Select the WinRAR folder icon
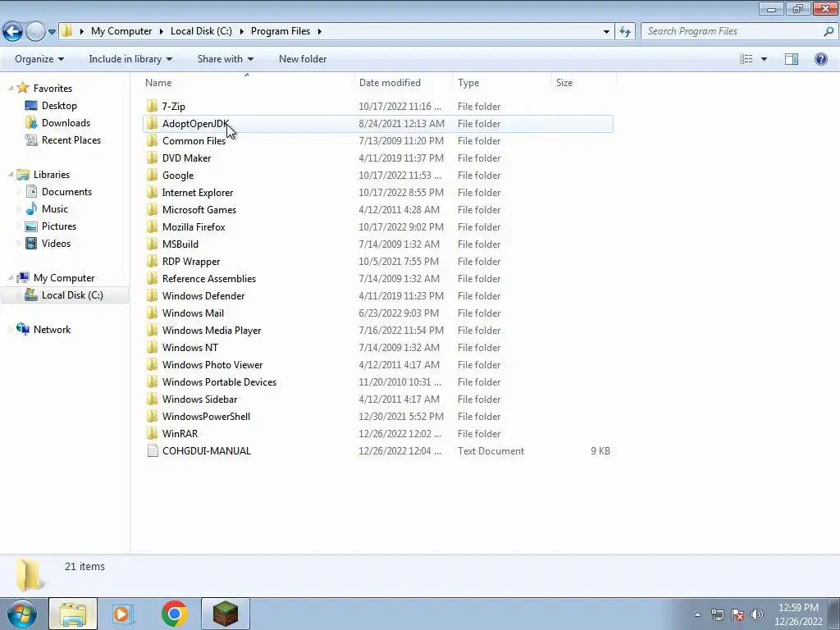The image size is (840, 630). pyautogui.click(x=153, y=434)
